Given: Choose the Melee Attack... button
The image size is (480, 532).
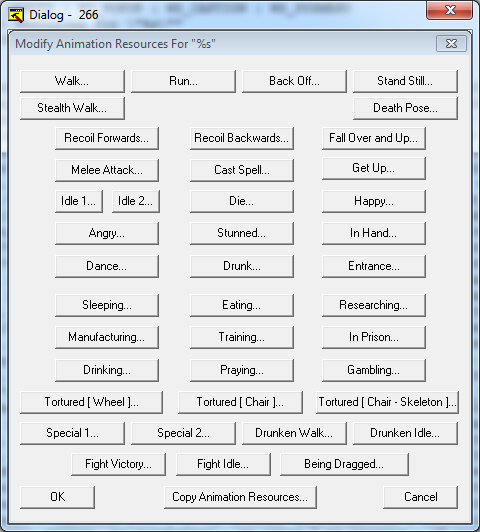Looking at the screenshot, I should coord(107,170).
